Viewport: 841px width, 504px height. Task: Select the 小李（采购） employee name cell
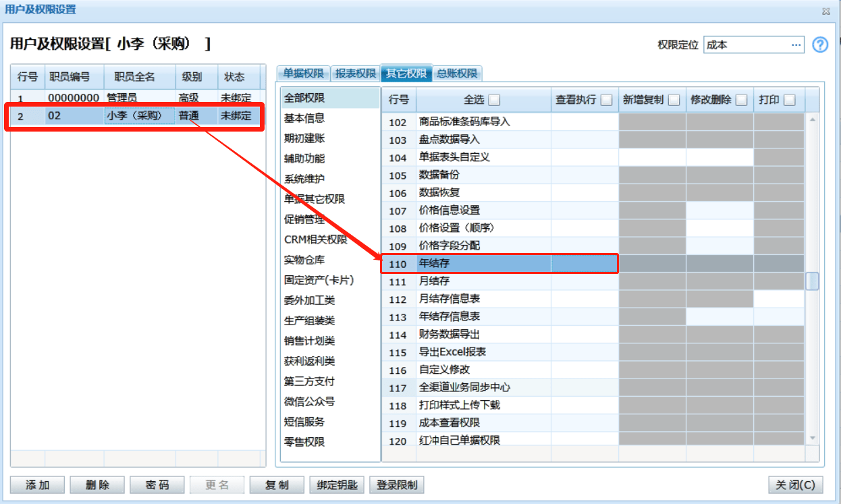coord(140,116)
